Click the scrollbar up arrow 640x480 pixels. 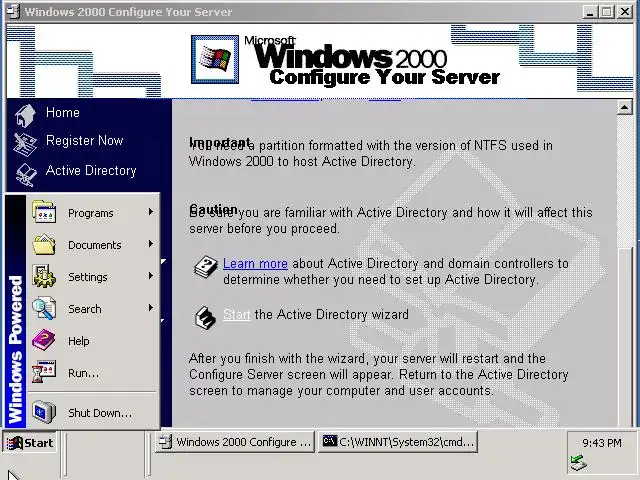click(625, 107)
